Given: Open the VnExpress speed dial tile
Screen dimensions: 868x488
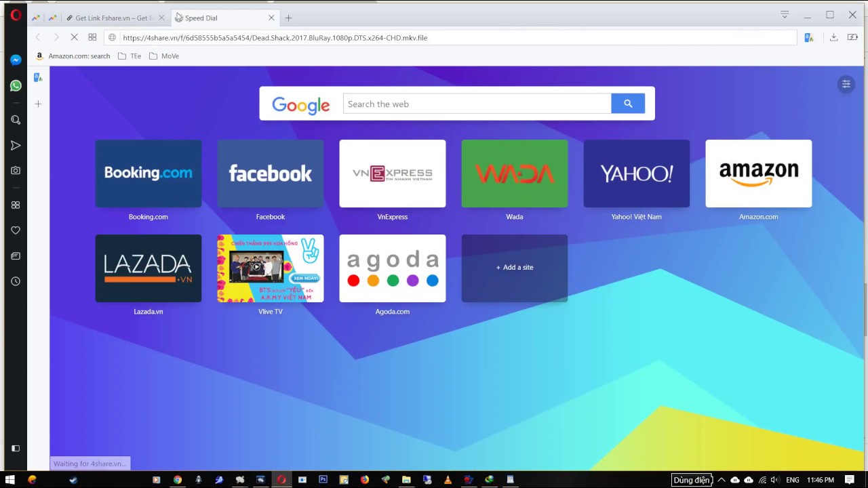Looking at the screenshot, I should 393,174.
